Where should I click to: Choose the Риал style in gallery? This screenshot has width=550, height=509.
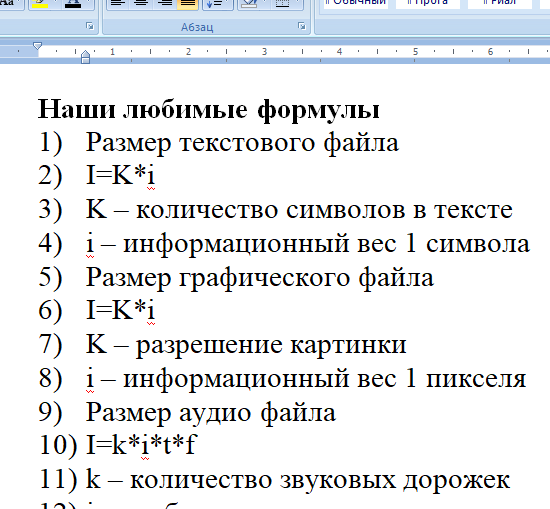pos(499,4)
